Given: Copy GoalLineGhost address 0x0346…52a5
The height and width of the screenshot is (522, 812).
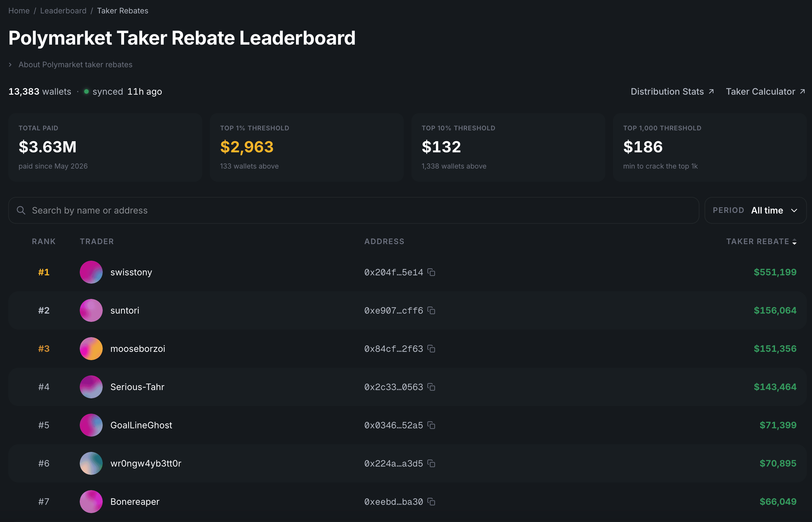Looking at the screenshot, I should (431, 425).
